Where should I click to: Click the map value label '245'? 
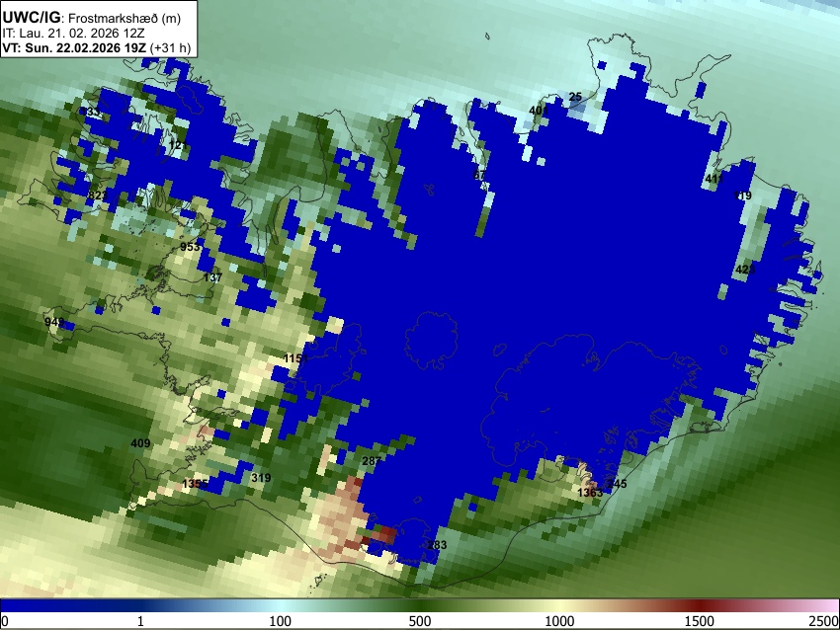[617, 483]
